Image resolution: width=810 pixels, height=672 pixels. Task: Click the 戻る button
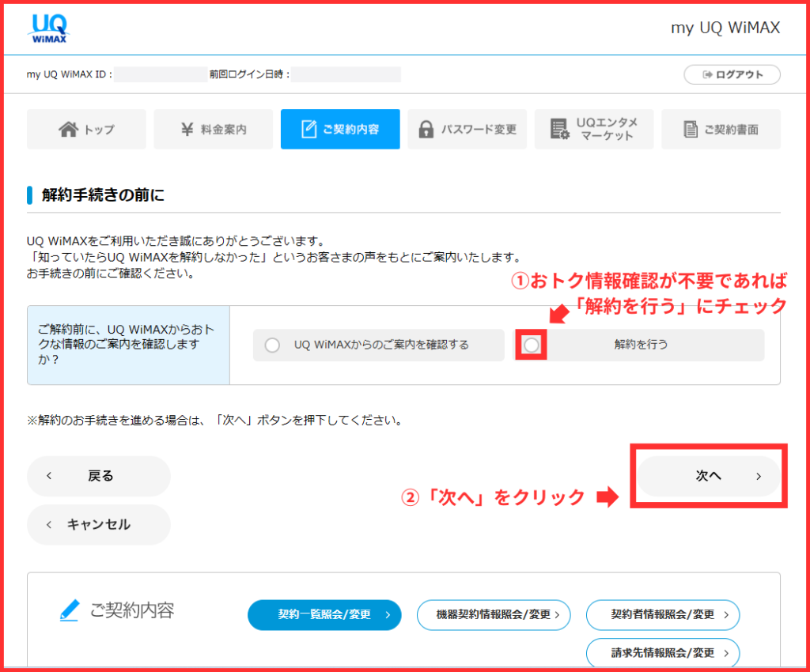pyautogui.click(x=99, y=476)
